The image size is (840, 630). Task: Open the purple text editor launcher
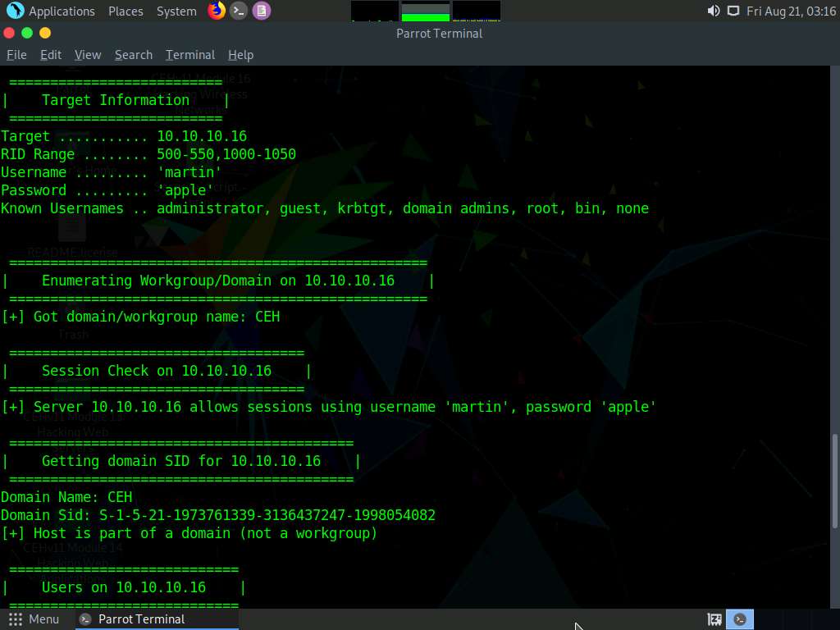tap(262, 11)
